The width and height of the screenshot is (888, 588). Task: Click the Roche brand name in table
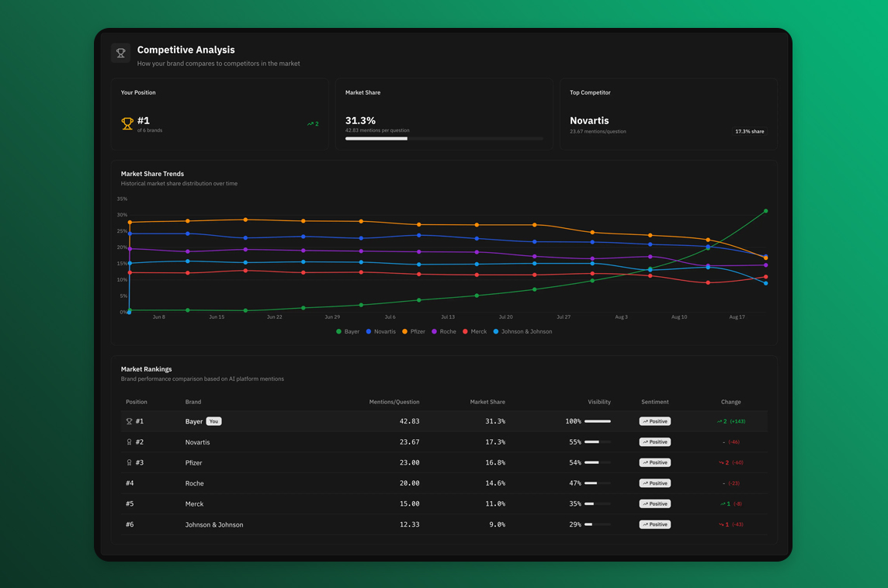click(x=194, y=483)
